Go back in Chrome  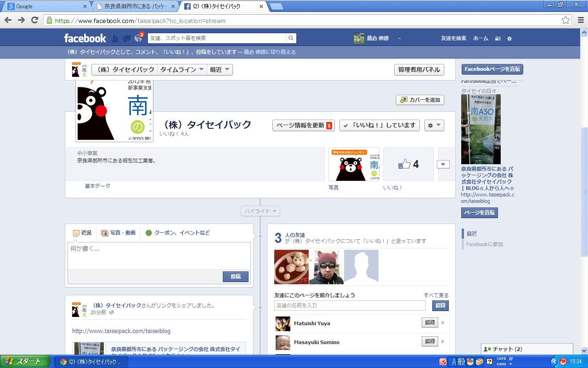click(x=8, y=20)
